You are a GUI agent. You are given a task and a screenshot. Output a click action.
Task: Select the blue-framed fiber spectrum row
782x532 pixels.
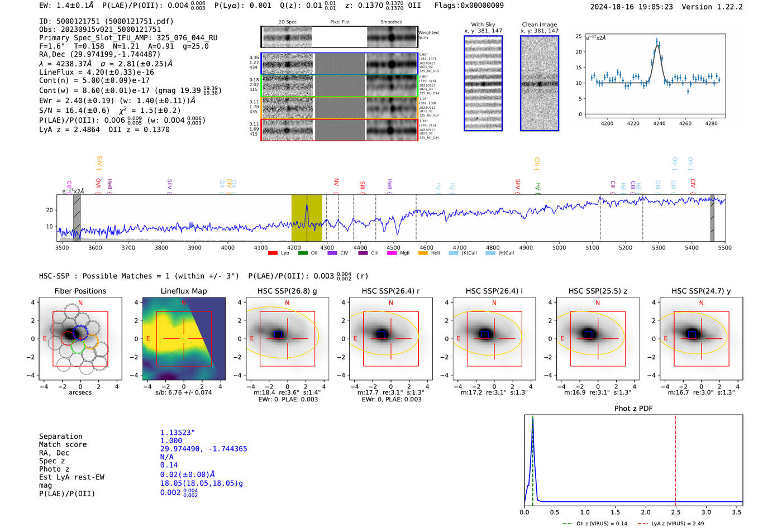pos(339,64)
